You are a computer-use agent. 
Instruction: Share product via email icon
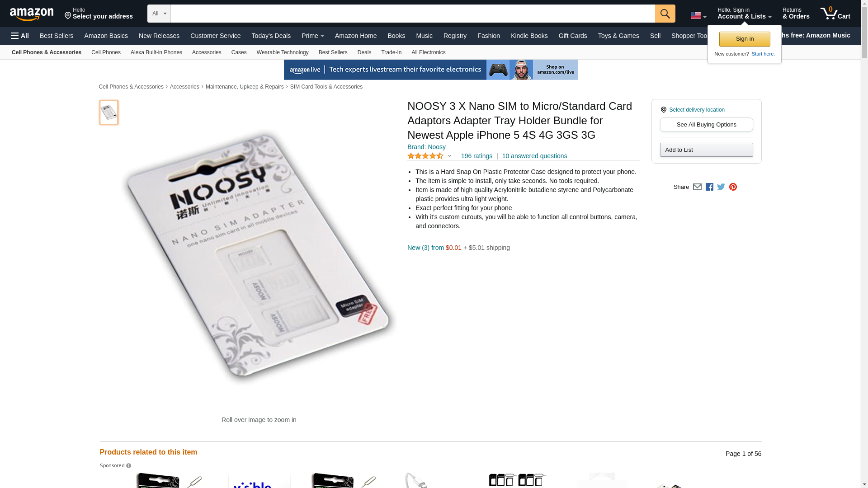[697, 187]
